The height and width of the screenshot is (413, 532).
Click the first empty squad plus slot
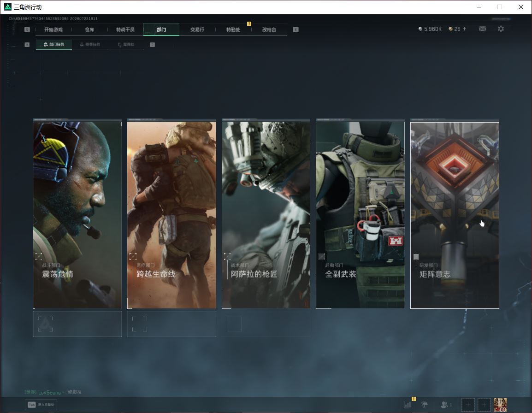[468, 405]
